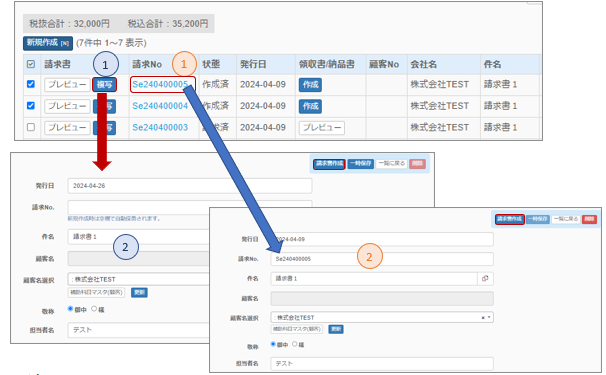
Task: Click 作成 receipt button for Se240400004
Action: pos(310,106)
